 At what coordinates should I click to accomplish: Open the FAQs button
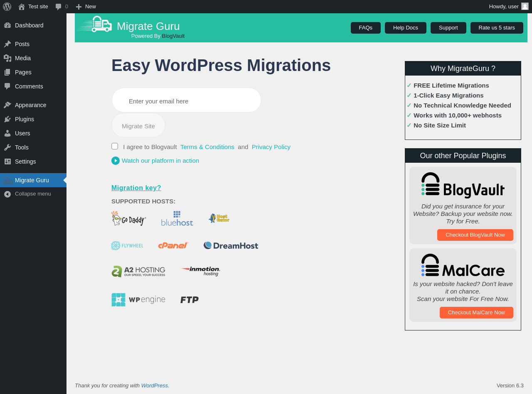(366, 28)
